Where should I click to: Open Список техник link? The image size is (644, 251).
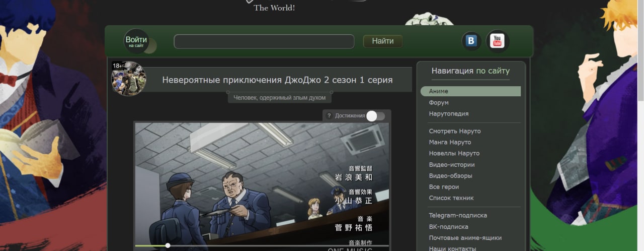(451, 198)
